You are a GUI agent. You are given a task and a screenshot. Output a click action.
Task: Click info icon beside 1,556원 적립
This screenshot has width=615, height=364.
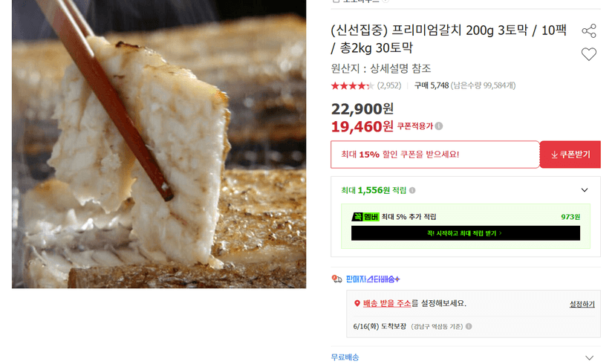pos(412,190)
